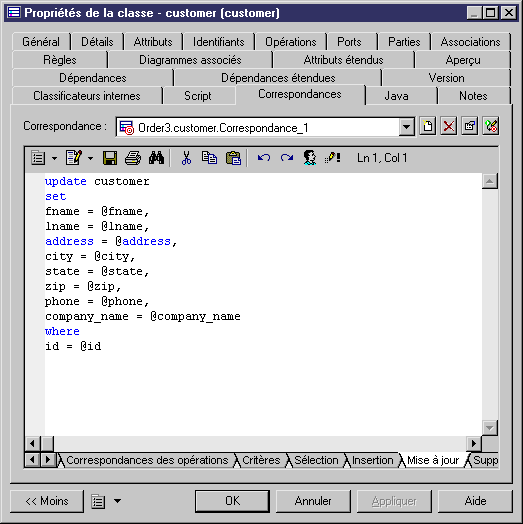Click the Save icon in editor toolbar

point(110,158)
